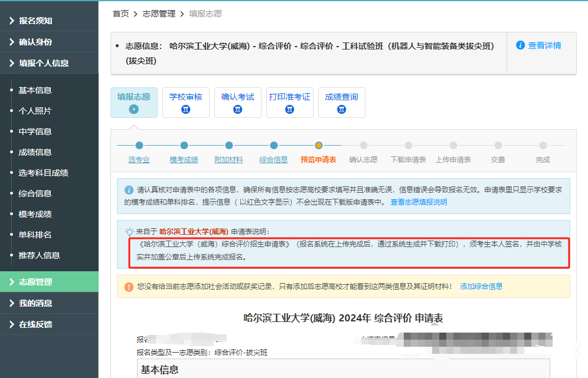Screen dimensions: 588x378
Task: Click the 确认志愿 step label
Action: 364,160
